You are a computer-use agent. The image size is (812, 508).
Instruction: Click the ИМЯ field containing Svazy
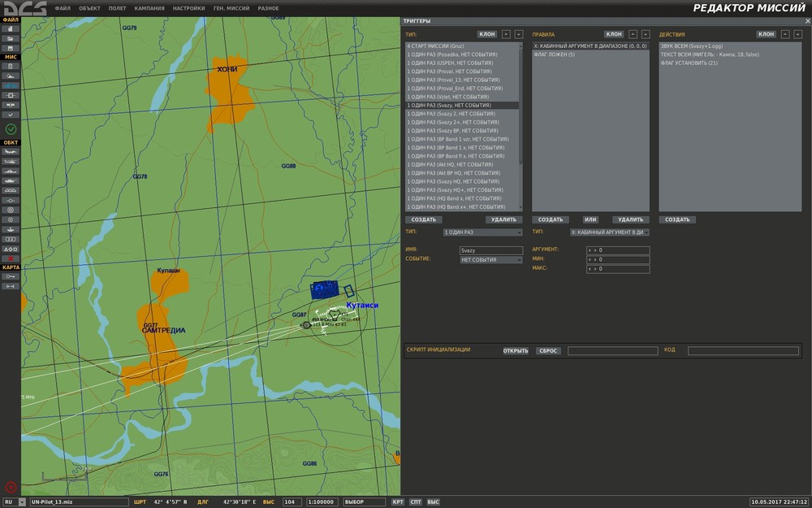click(490, 251)
